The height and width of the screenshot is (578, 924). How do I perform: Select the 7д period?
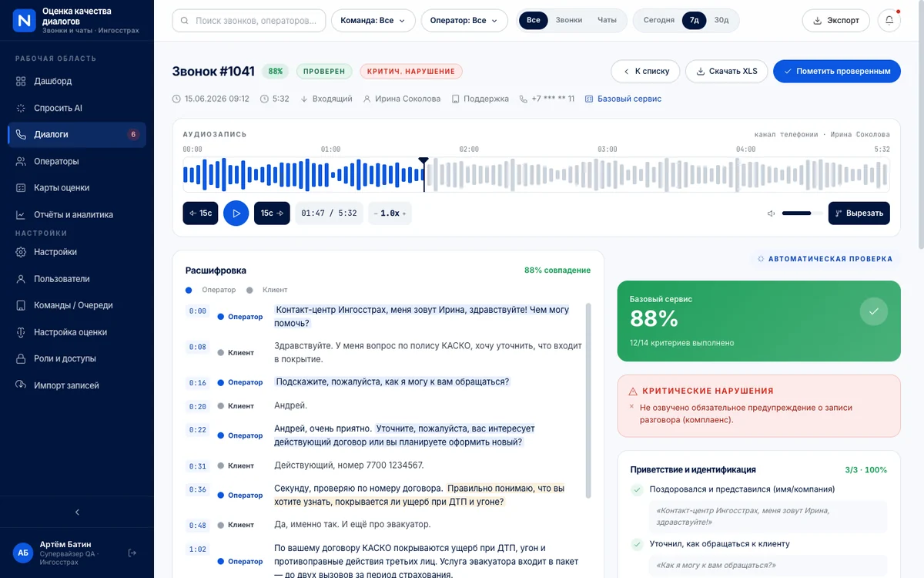(x=695, y=20)
